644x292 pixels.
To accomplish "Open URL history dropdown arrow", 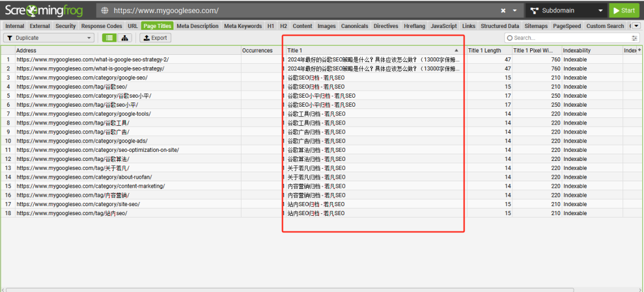I will tap(515, 11).
